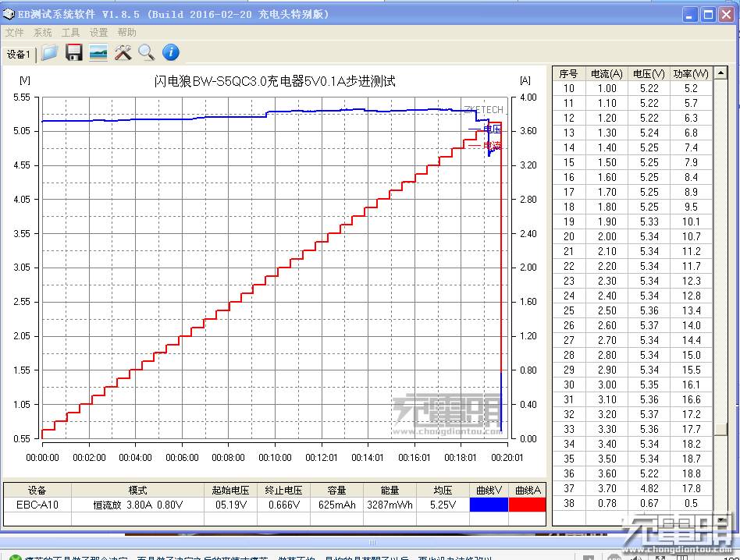Click the 模式 header in bottom table

(138, 491)
